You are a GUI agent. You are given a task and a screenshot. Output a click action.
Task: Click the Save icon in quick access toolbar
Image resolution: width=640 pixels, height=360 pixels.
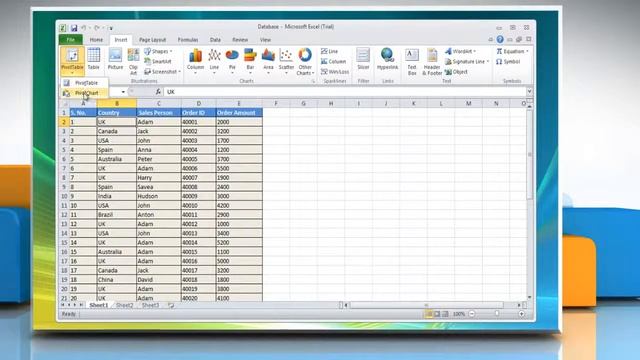click(74, 28)
